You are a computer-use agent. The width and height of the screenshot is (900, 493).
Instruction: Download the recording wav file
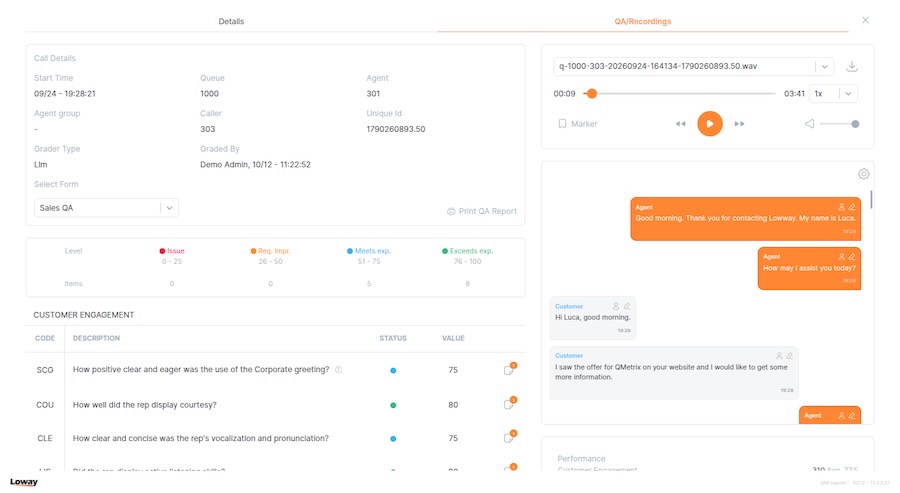point(852,66)
